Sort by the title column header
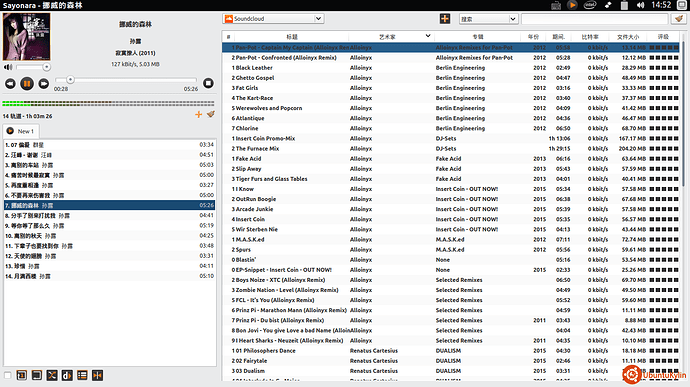The width and height of the screenshot is (690, 387). (x=292, y=37)
